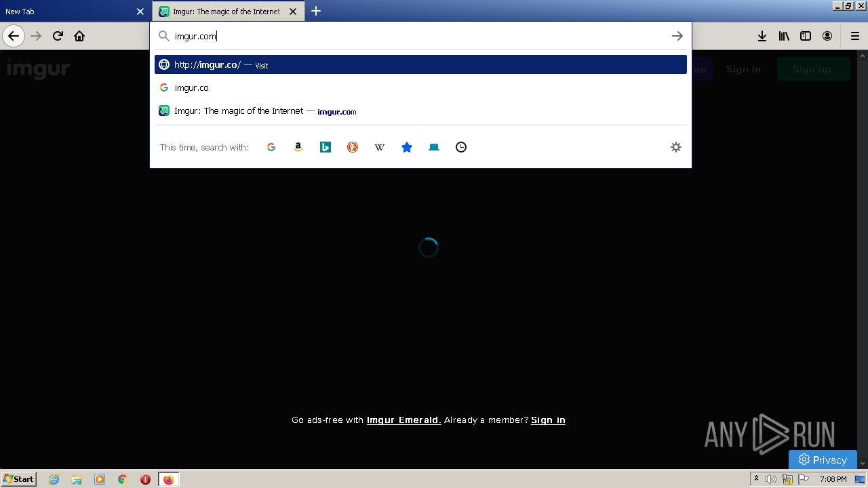
Task: Show hidden system tray icons
Action: pos(756,479)
